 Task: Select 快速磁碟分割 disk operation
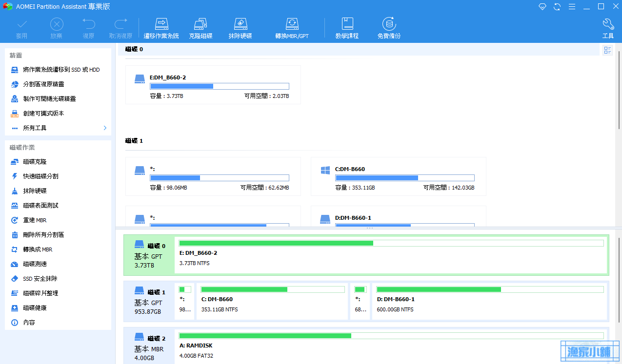pos(58,176)
